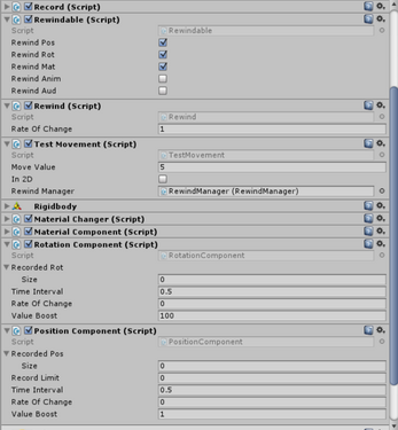398x430 pixels.
Task: Click object picker for TestMovement script field
Action: [382, 155]
